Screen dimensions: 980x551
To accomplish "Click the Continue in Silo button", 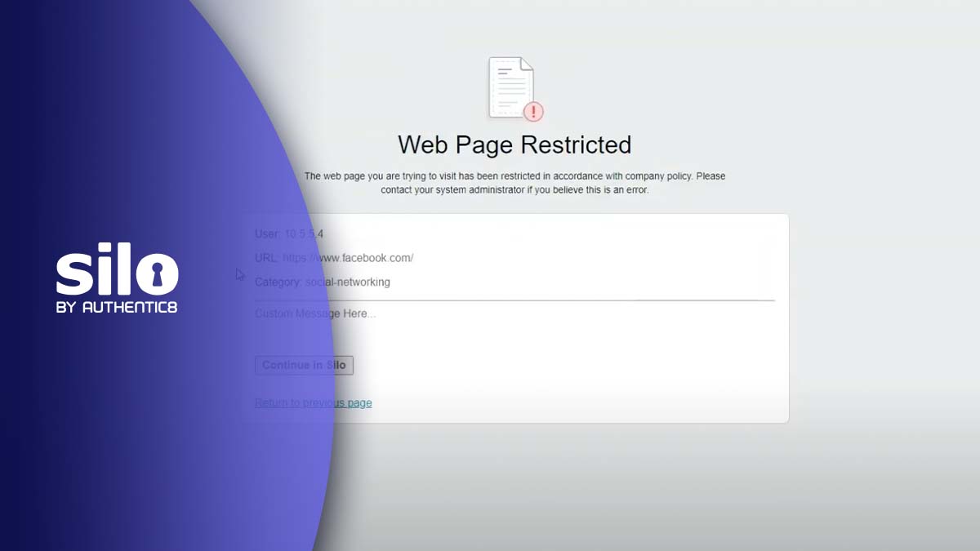I will [304, 365].
